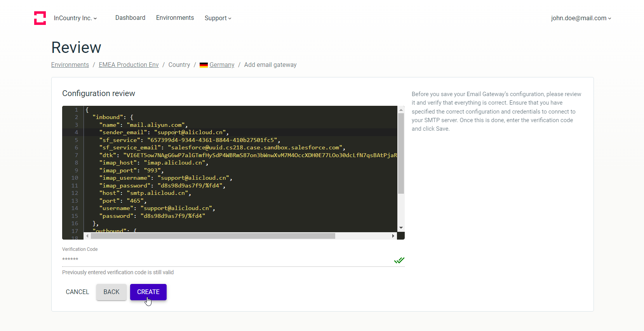Click the horizontal scrollbar of the code editor
The height and width of the screenshot is (331, 644).
coord(213,236)
